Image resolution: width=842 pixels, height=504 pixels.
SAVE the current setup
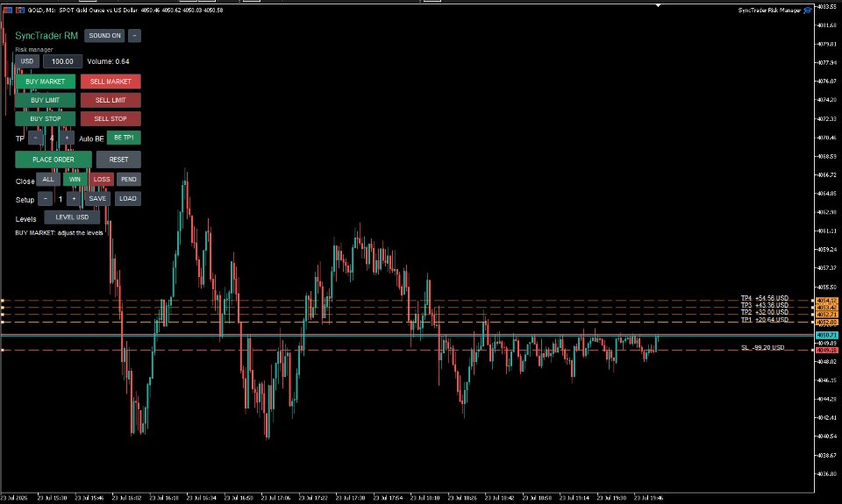tap(97, 199)
